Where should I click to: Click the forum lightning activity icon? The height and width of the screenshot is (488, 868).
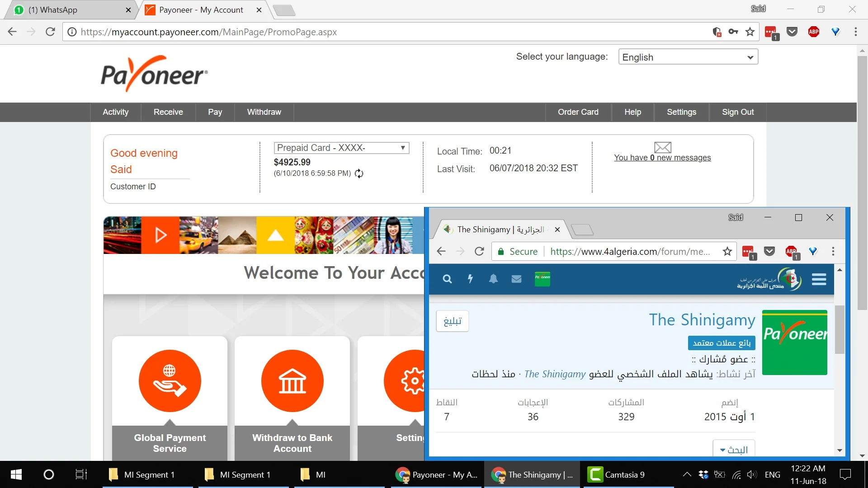point(470,279)
